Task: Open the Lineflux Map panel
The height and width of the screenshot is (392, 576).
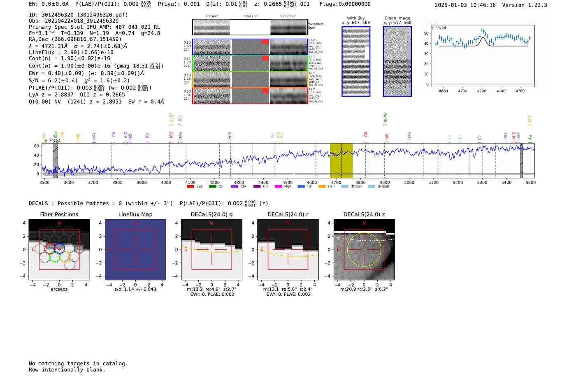Action: 135,250
